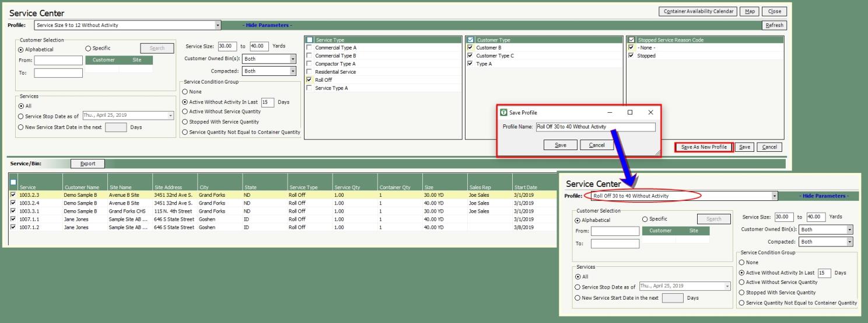This screenshot has width=868, height=323.
Task: Uncheck the - None - reason code
Action: click(631, 48)
